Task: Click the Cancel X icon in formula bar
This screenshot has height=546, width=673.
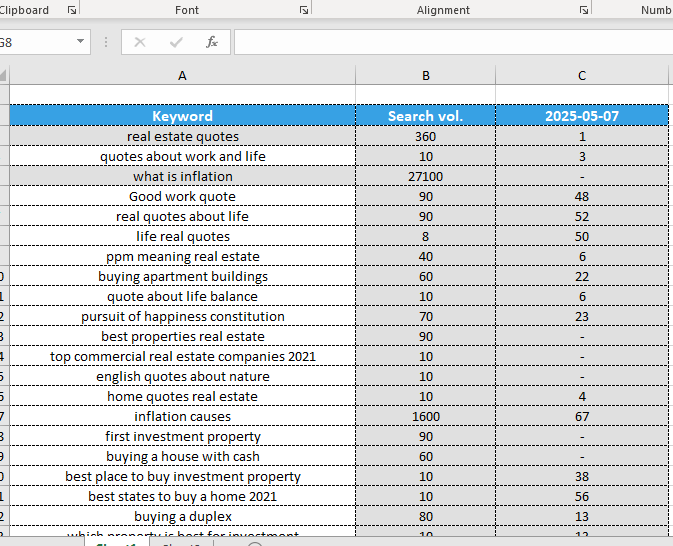Action: [x=140, y=42]
